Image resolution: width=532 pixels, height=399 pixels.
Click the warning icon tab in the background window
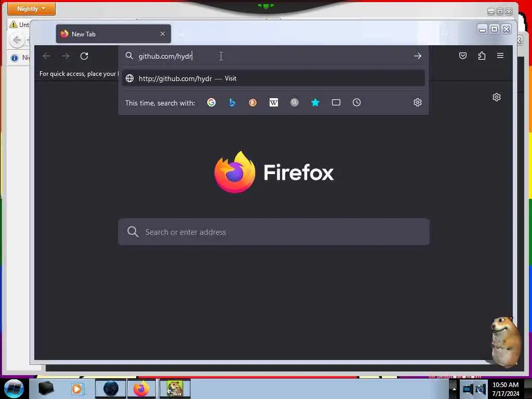14,24
